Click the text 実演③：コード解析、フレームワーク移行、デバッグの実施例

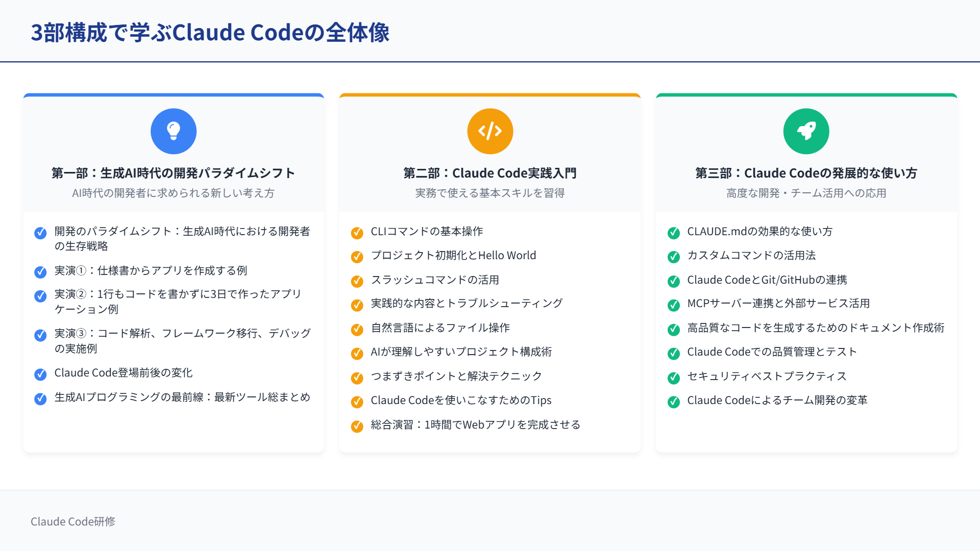[x=183, y=341]
